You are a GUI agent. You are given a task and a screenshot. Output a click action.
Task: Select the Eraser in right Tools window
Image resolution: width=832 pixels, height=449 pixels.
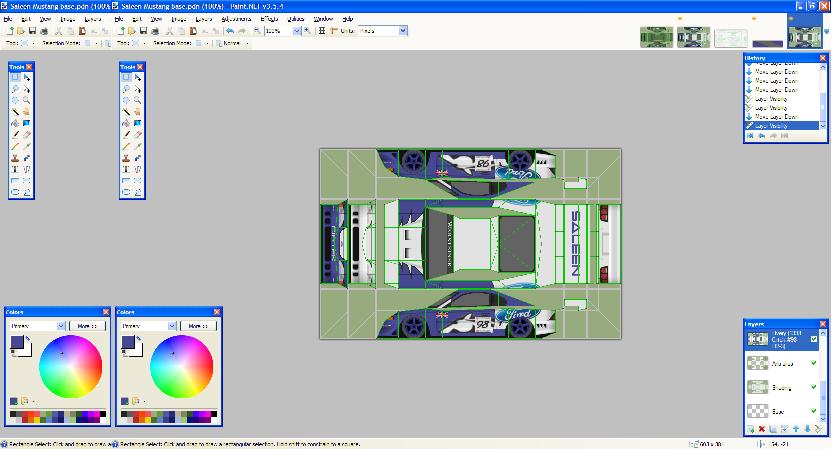click(x=138, y=135)
